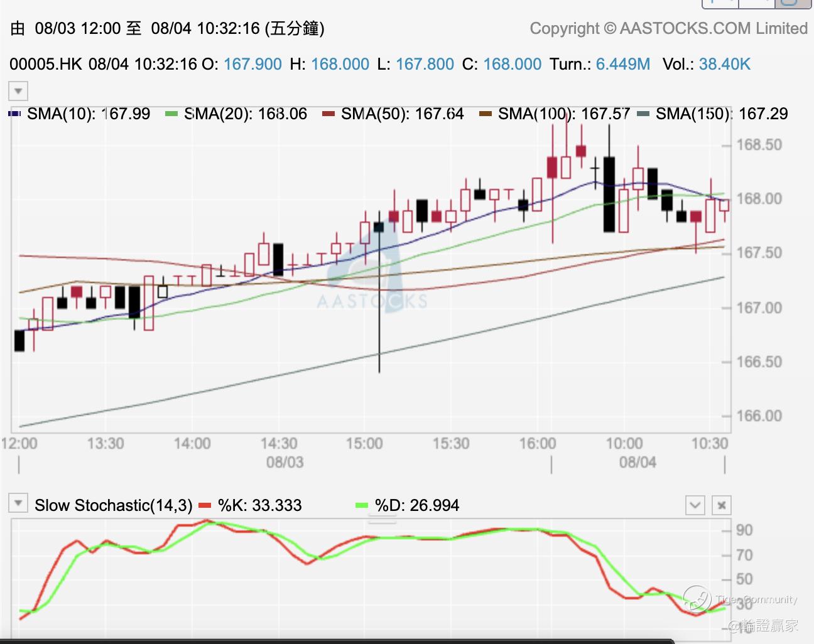Click the high price H: 168.000

pyautogui.click(x=330, y=64)
